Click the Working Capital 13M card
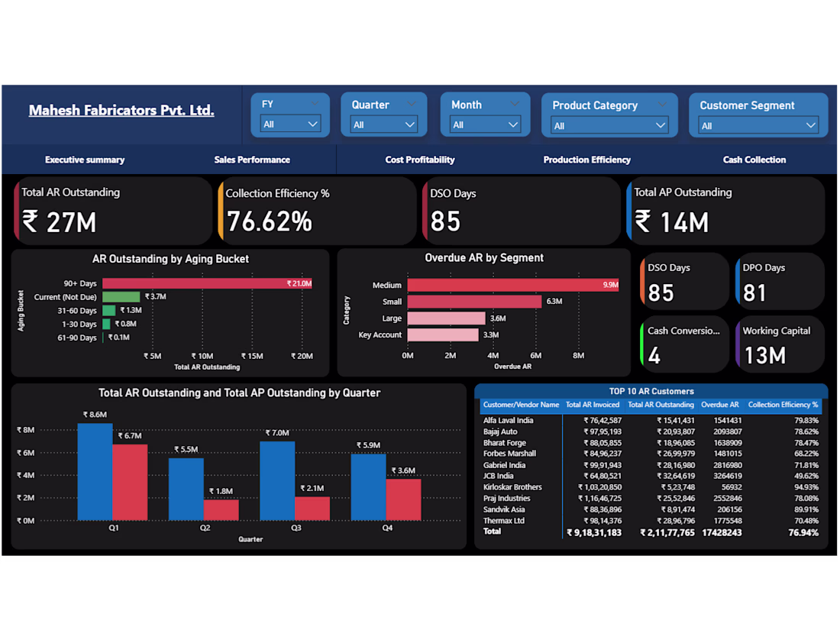 pyautogui.click(x=780, y=344)
